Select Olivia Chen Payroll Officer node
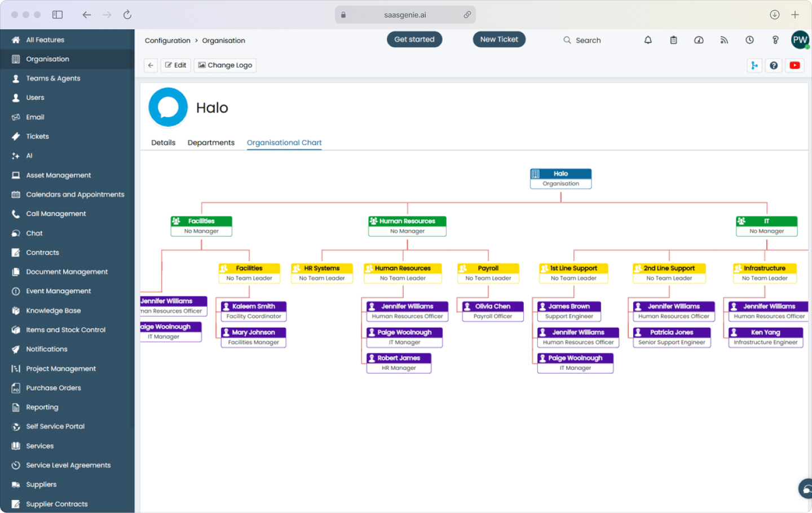Screen dimensions: 812x513 click(493, 311)
